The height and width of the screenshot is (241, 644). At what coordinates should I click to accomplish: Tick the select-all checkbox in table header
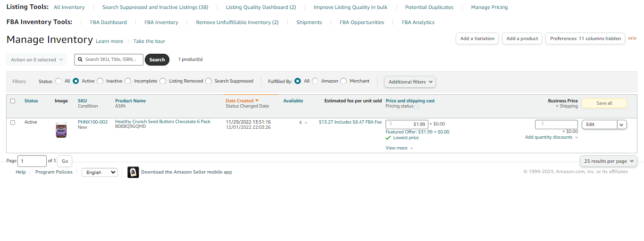[x=13, y=101]
